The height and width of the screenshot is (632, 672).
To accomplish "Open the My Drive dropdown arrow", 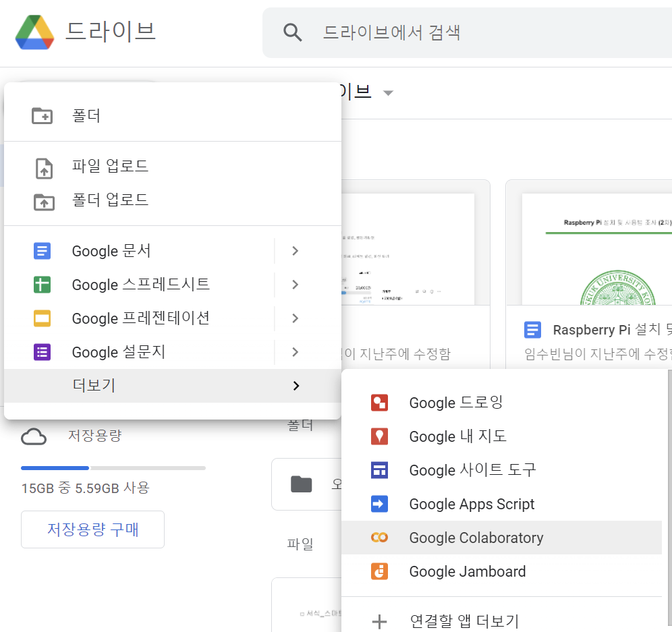I will [388, 93].
